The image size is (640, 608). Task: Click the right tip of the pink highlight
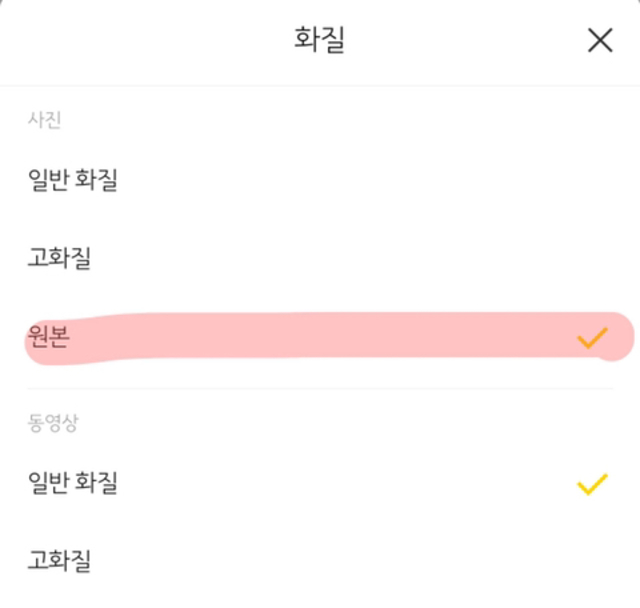tap(626, 336)
